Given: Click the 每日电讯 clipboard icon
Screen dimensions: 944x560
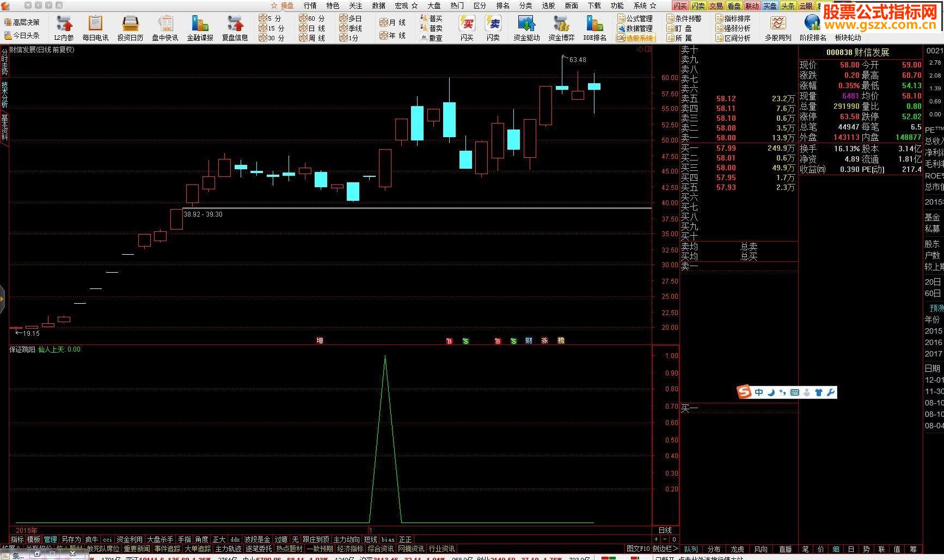Looking at the screenshot, I should (95, 24).
